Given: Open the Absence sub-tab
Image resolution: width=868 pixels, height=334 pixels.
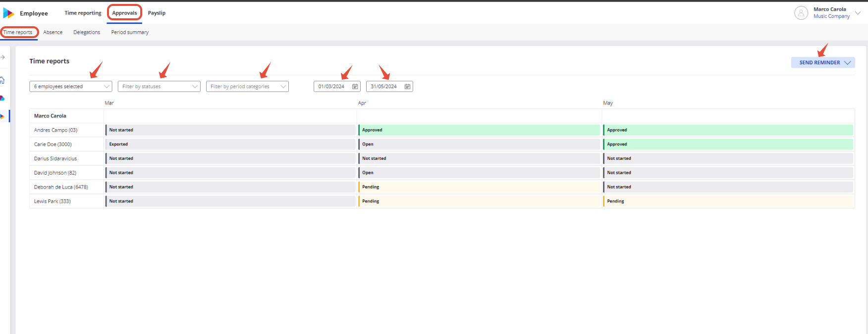Looking at the screenshot, I should 53,32.
